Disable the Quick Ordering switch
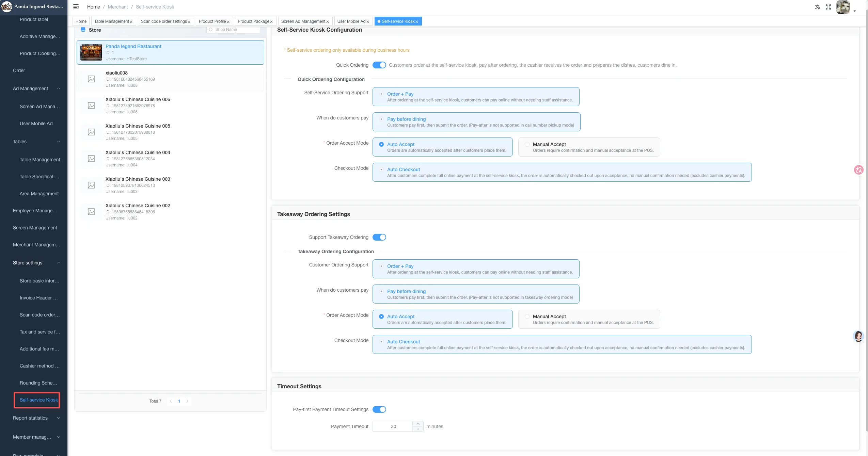Image resolution: width=868 pixels, height=456 pixels. pos(379,65)
